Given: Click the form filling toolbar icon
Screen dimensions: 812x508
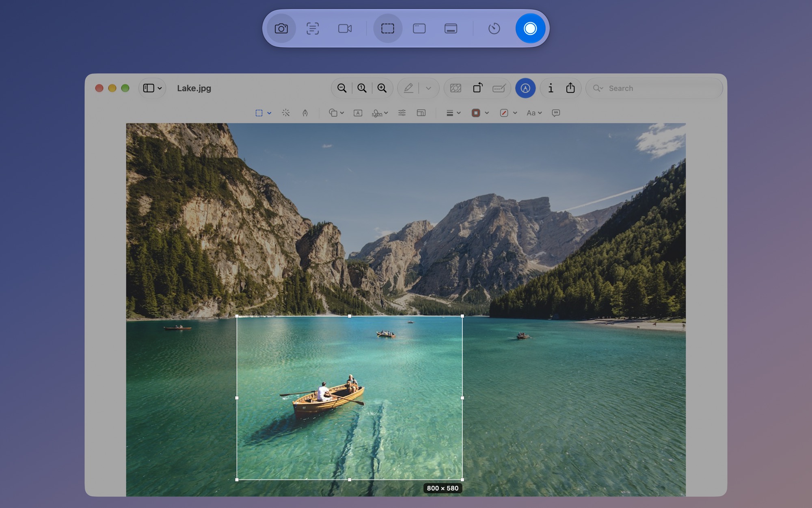Looking at the screenshot, I should click(499, 88).
